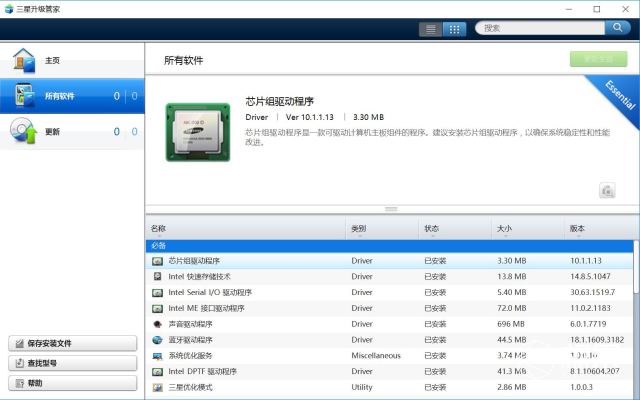The image size is (640, 400).
Task: Click Miscellaneous category cell
Action: pyautogui.click(x=376, y=356)
